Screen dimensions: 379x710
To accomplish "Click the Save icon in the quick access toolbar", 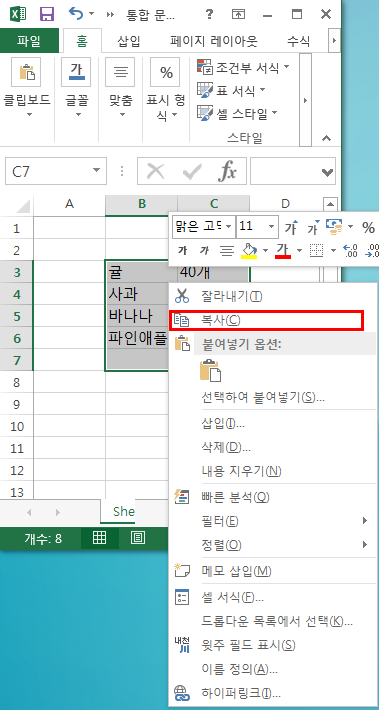I will [x=46, y=14].
